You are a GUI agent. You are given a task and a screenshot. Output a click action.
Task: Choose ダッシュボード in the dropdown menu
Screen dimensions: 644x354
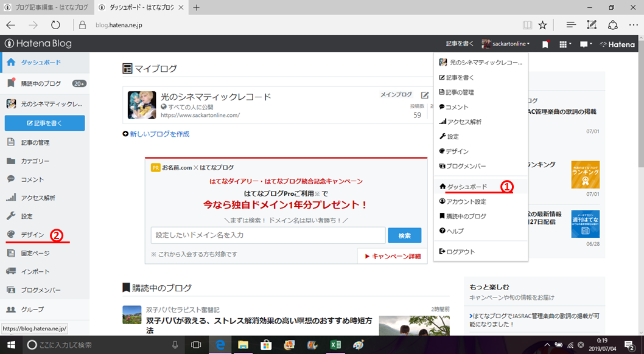[x=480, y=187]
